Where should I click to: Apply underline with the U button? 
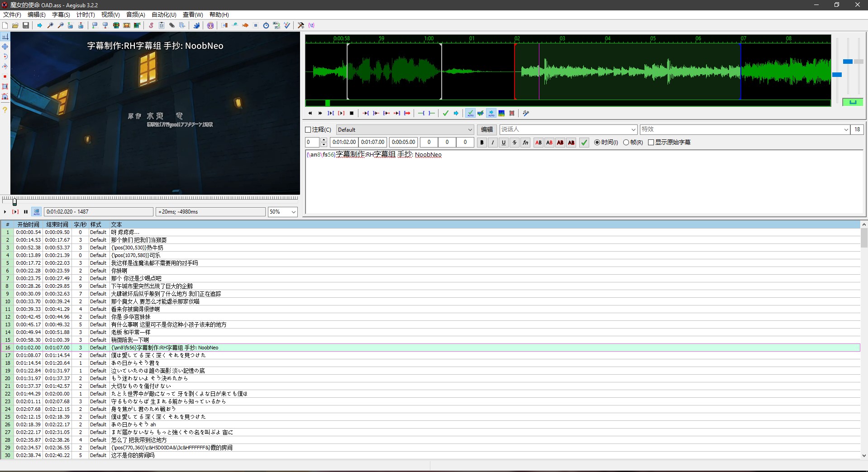point(504,142)
